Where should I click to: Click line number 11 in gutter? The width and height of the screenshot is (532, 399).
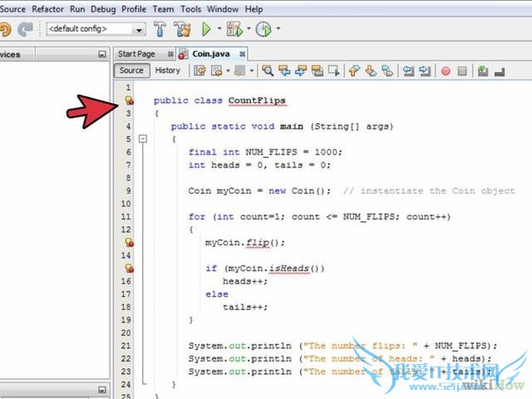coord(126,217)
